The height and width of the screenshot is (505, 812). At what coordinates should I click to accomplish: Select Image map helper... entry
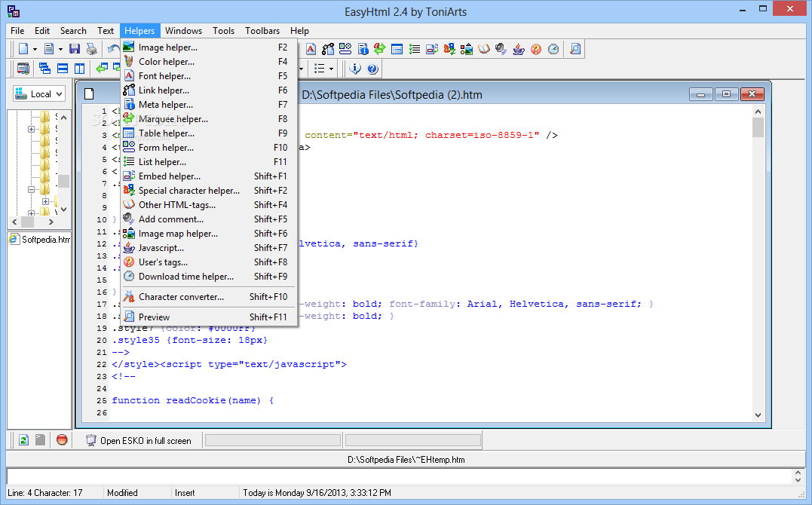tap(209, 234)
